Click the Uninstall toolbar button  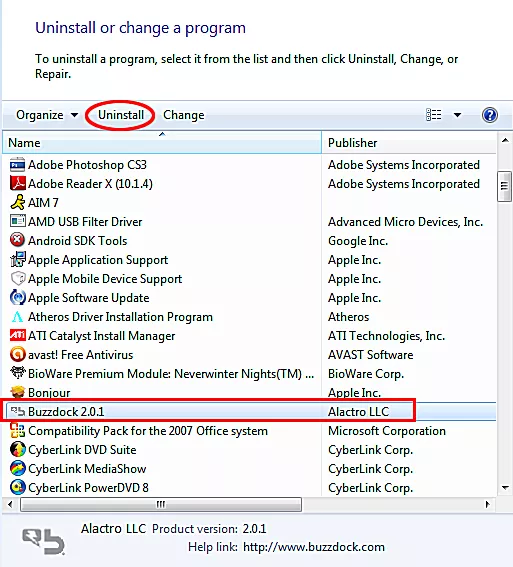[x=121, y=115]
